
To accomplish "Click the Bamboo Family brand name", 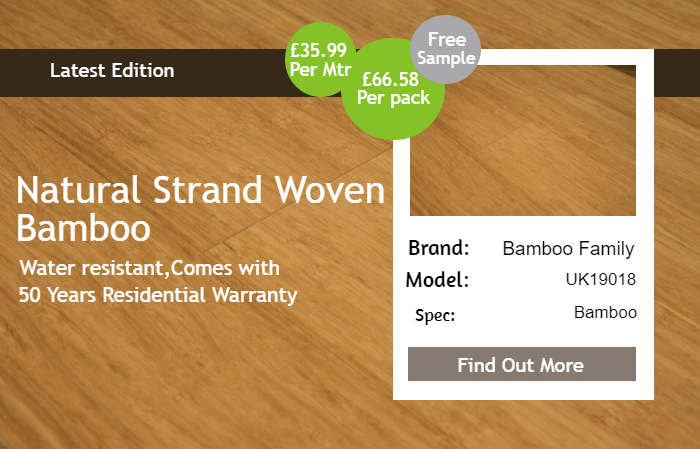I will (x=568, y=249).
